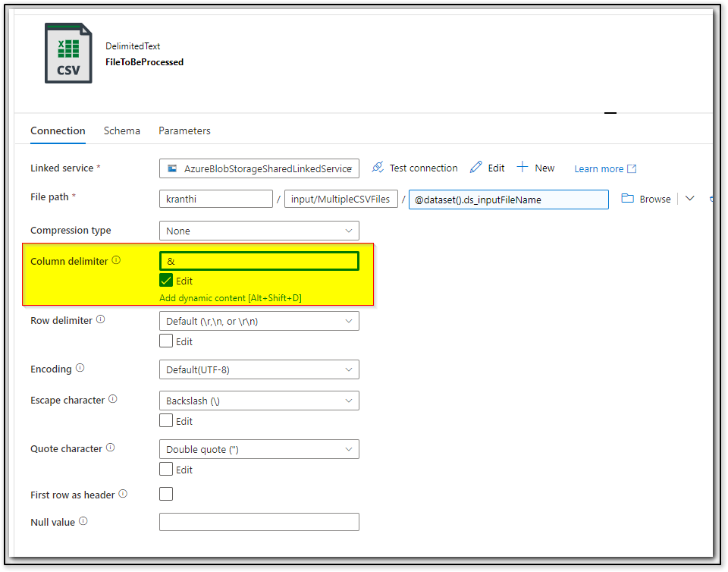Click the New plus icon for linked service
This screenshot has width=728, height=572.
tap(522, 167)
